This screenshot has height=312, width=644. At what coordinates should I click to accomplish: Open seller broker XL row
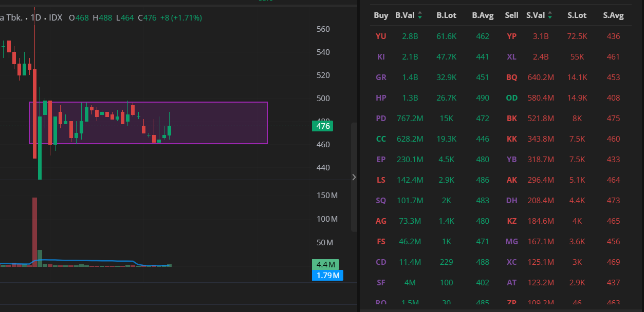pyautogui.click(x=511, y=57)
